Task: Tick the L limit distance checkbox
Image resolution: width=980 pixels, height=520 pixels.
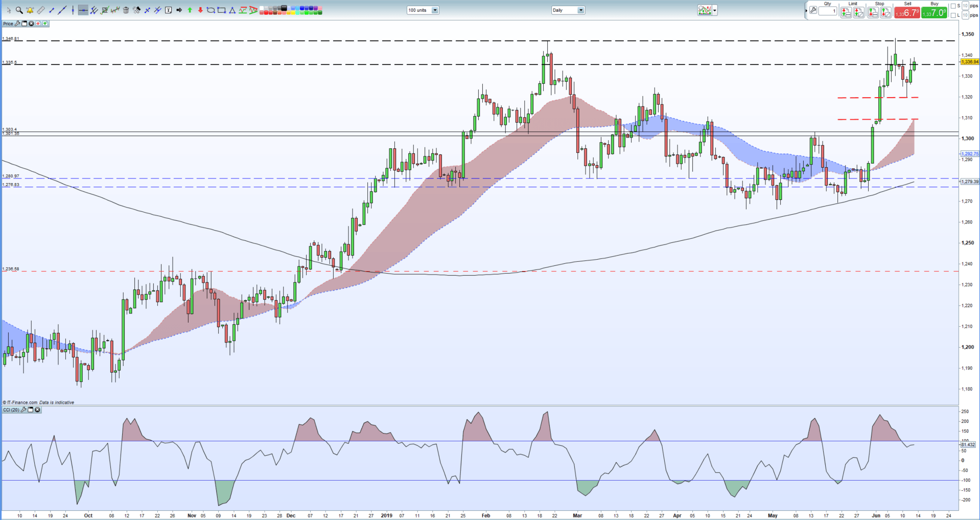Action: [953, 15]
